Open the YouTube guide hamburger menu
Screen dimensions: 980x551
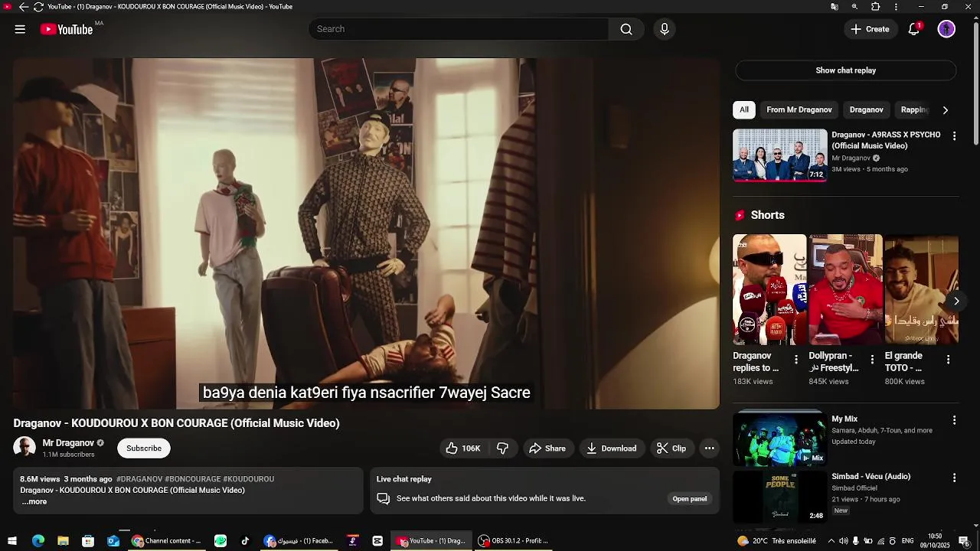[20, 29]
